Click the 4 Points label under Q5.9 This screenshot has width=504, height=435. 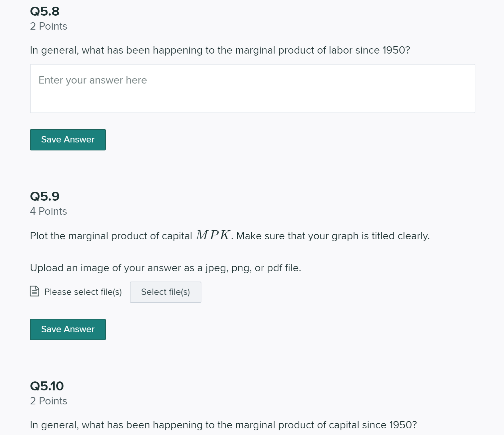[49, 211]
